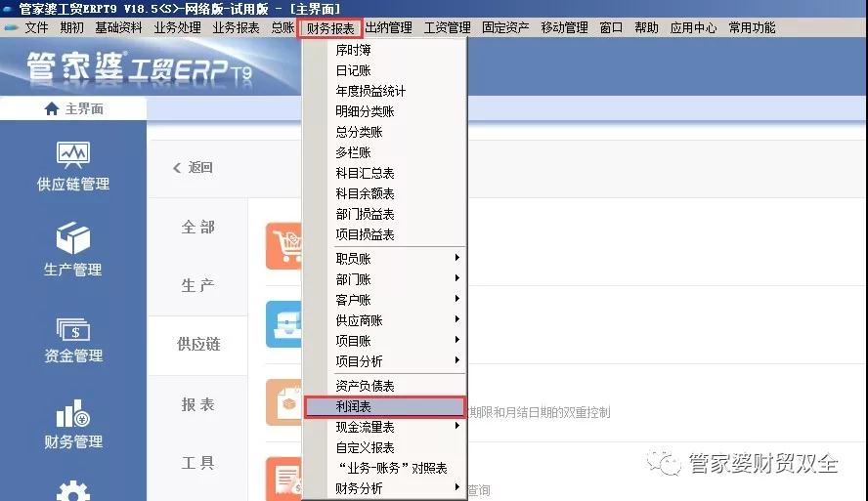Click the blue module icon beside 供应链
Viewport: 868px width, 501px height.
[283, 320]
